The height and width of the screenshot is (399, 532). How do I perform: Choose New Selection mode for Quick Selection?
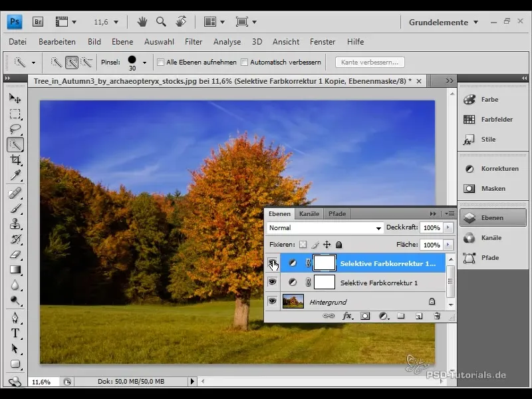click(57, 62)
